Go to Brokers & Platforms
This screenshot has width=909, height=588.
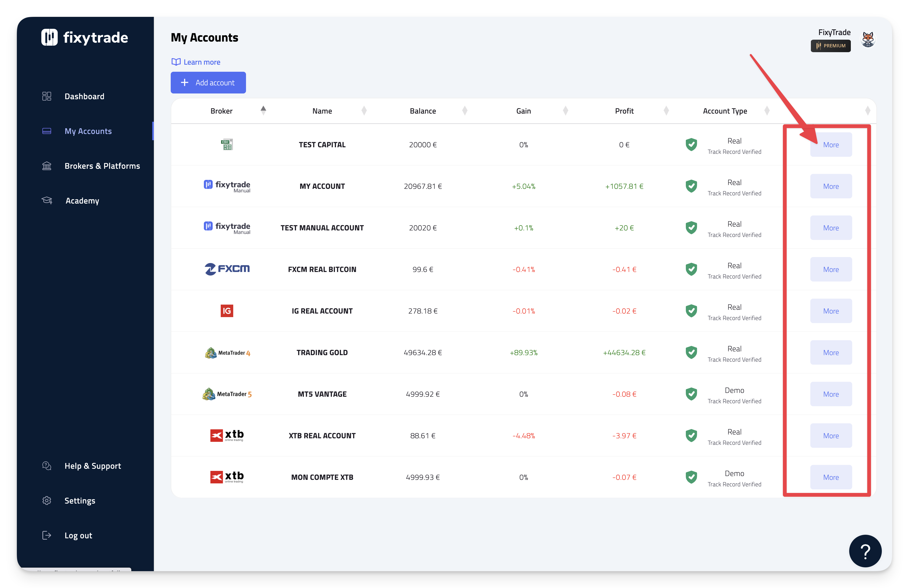coord(102,166)
